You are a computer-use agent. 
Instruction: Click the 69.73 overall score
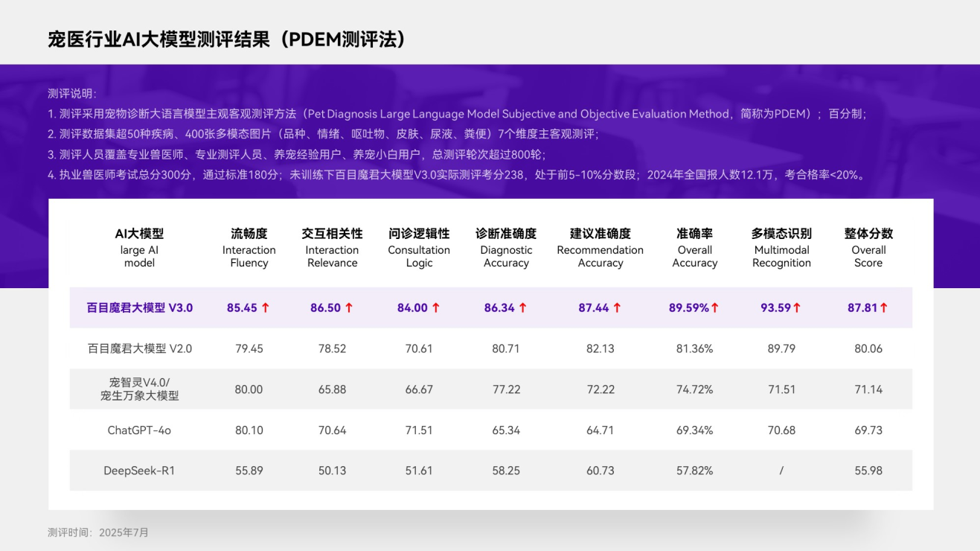(x=868, y=430)
